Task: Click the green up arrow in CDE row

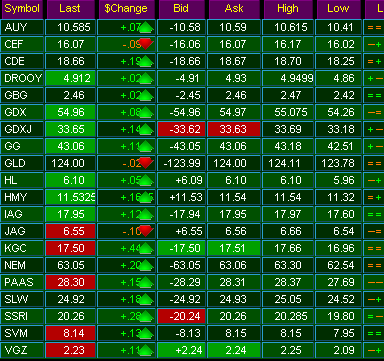Action: [146, 61]
